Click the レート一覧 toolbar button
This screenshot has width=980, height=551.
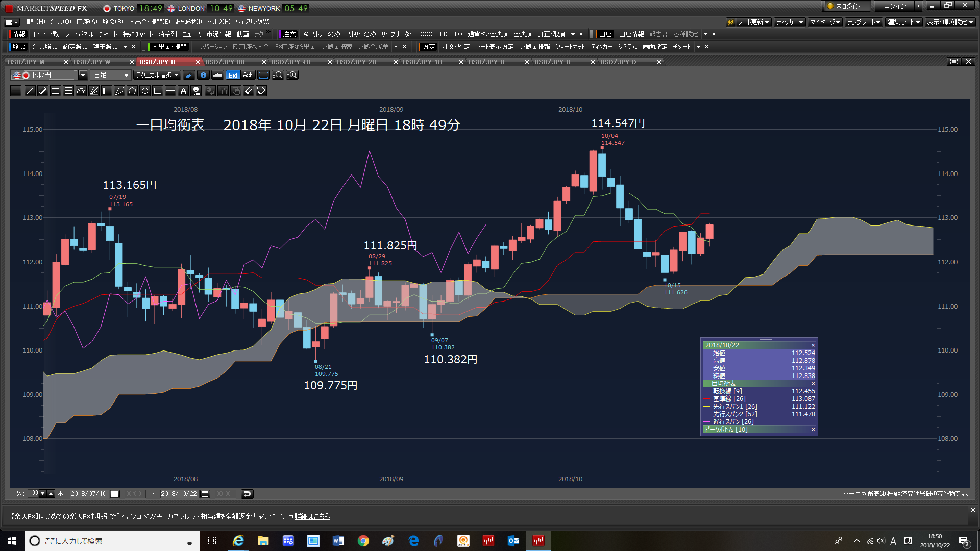click(x=46, y=34)
